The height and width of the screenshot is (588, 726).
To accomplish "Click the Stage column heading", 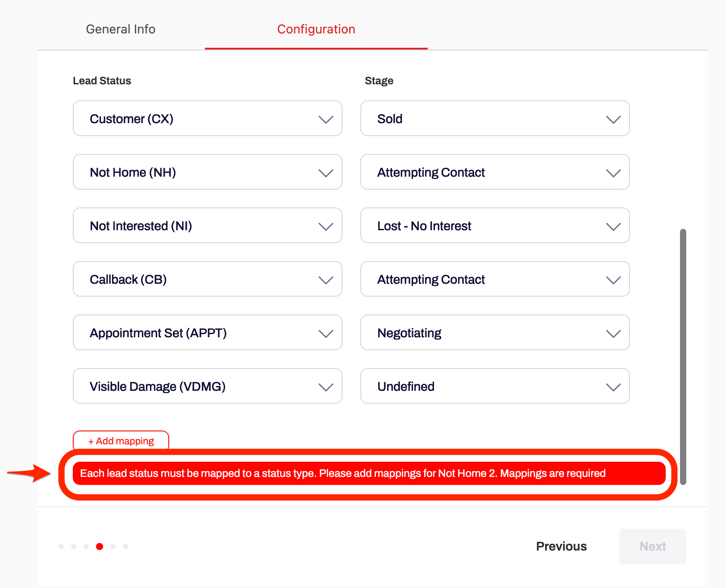I will (x=379, y=81).
